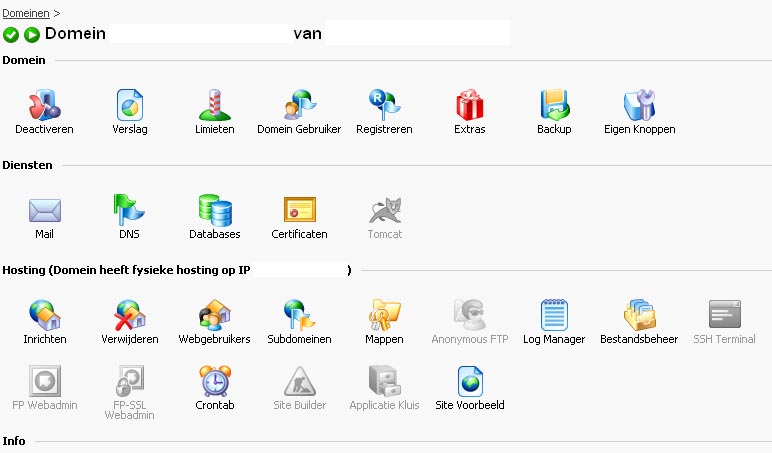Open the Backup icon

click(x=554, y=105)
